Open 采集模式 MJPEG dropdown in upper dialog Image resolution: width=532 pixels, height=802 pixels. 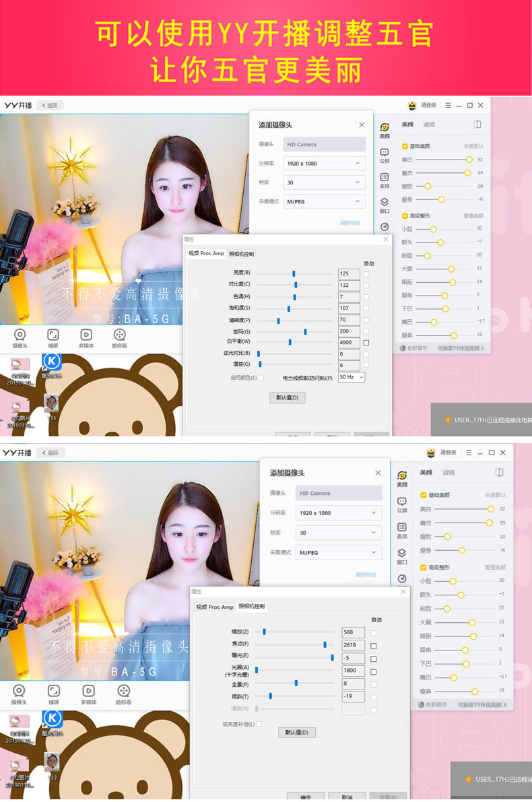(325, 201)
